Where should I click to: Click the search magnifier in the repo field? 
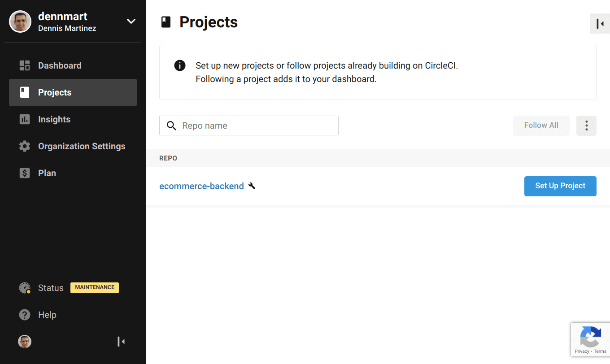tap(171, 126)
